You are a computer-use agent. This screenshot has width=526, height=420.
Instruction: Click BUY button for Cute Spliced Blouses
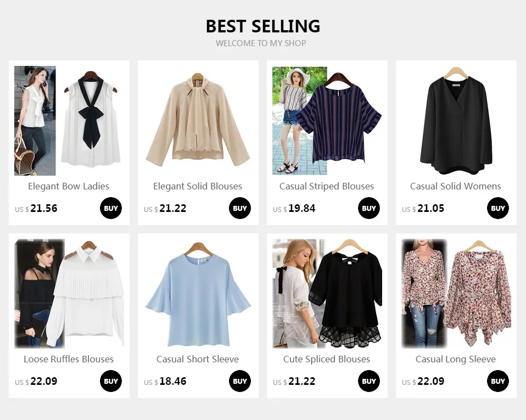(368, 381)
